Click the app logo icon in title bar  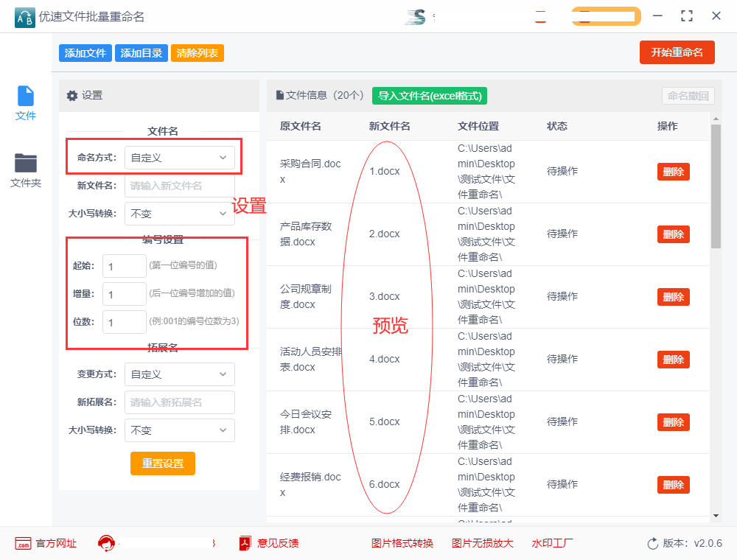[x=24, y=16]
